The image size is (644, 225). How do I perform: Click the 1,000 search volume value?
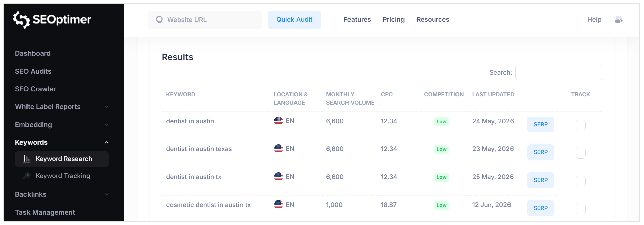[x=334, y=205]
